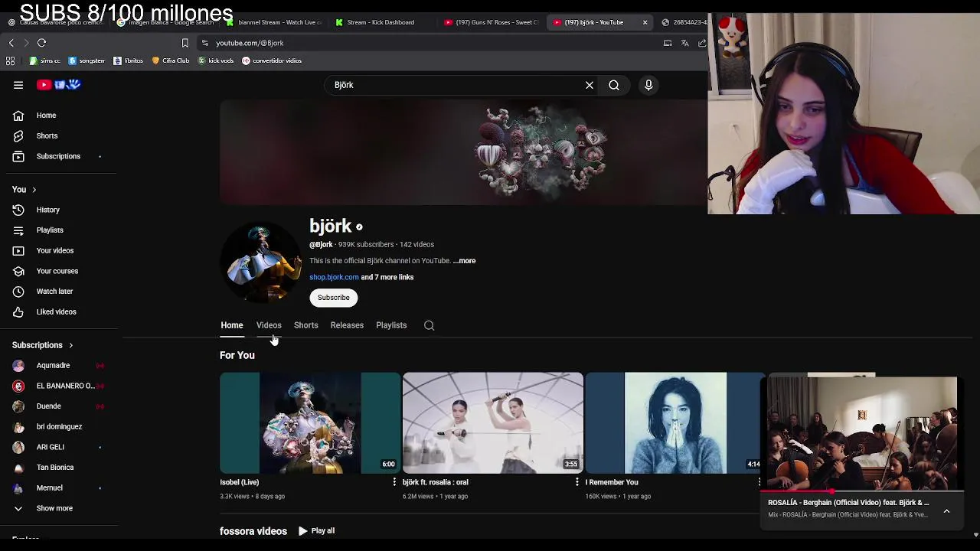Open songsterr bookmark
This screenshot has height=551, width=980.
[x=87, y=60]
